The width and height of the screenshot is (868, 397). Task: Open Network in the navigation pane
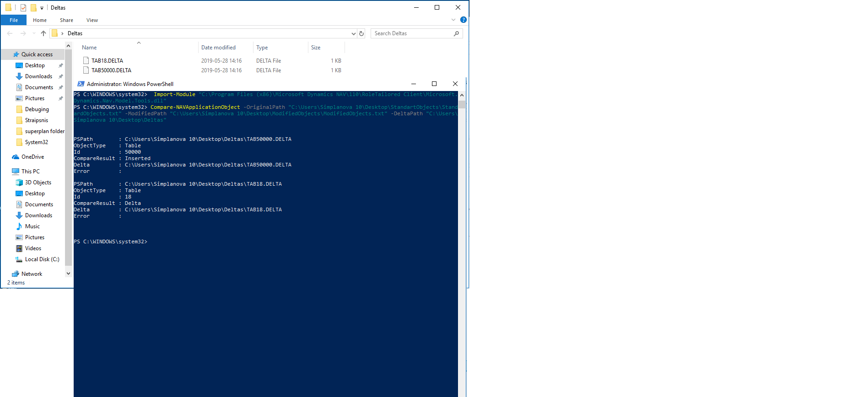tap(32, 274)
